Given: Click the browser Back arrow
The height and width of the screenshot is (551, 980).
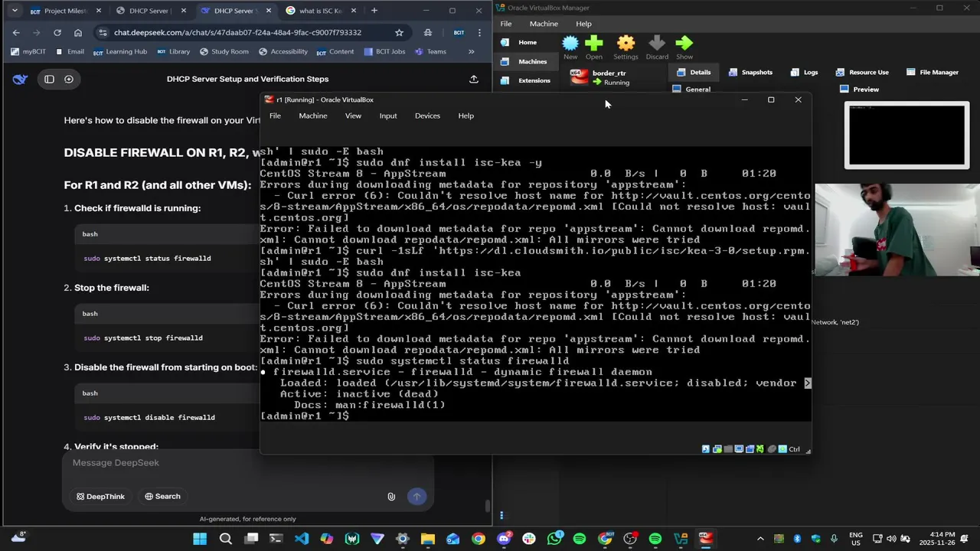Looking at the screenshot, I should click(16, 33).
